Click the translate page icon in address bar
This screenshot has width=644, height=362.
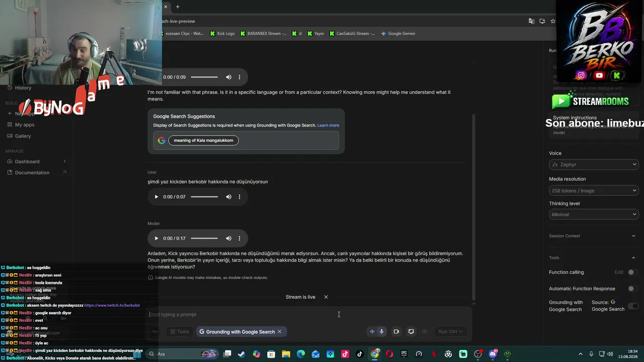[x=531, y=21]
